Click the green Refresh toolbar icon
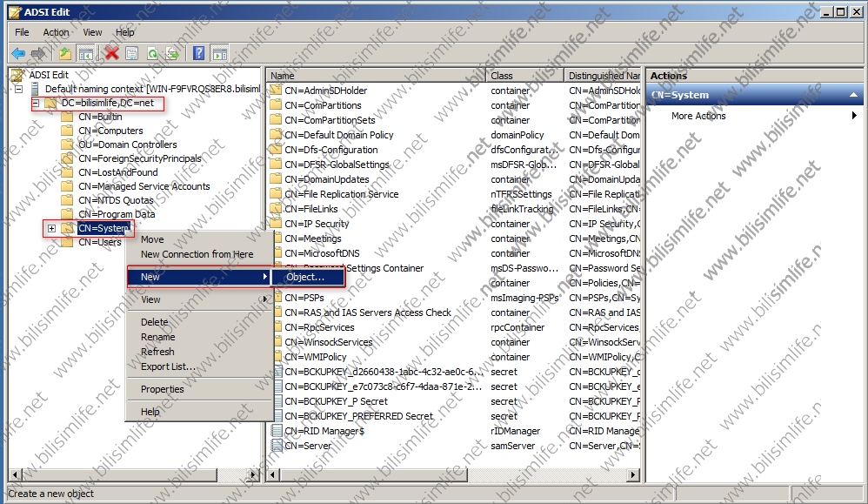 (x=152, y=54)
